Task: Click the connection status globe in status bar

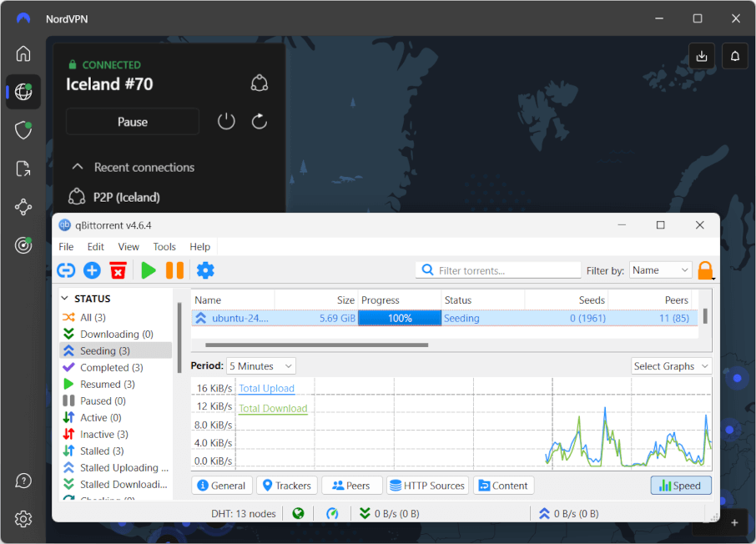Action: (299, 514)
